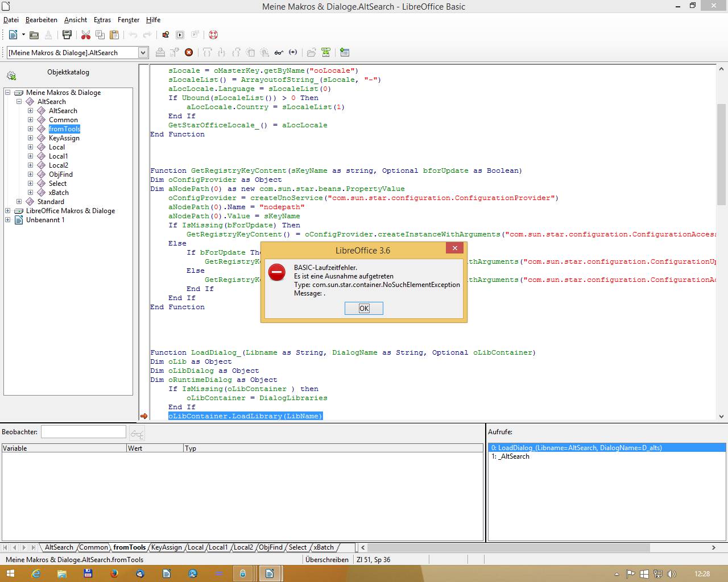Open the Datei menu
728x582 pixels.
pos(11,19)
